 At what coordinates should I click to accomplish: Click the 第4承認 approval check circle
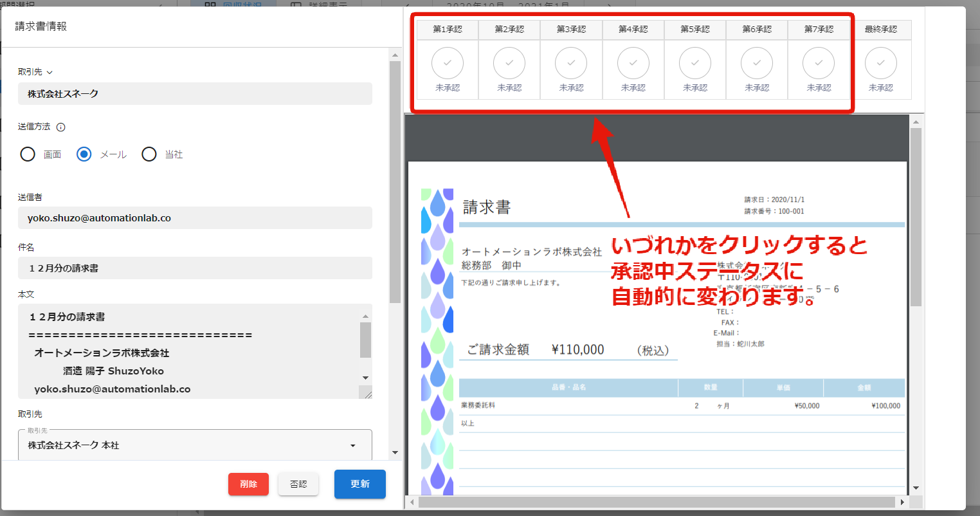point(633,63)
